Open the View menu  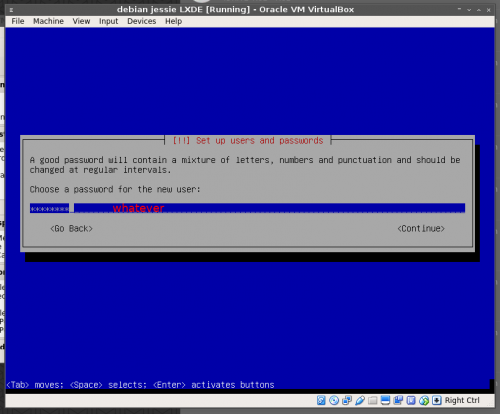coord(81,21)
